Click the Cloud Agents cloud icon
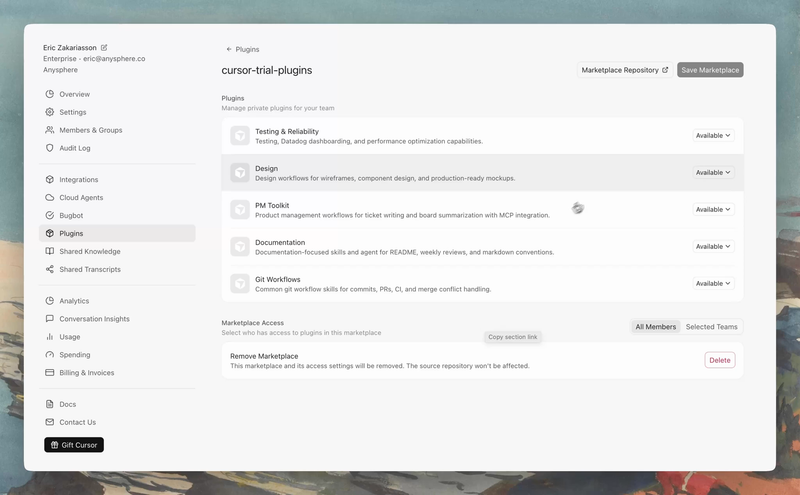This screenshot has width=800, height=495. (49, 197)
